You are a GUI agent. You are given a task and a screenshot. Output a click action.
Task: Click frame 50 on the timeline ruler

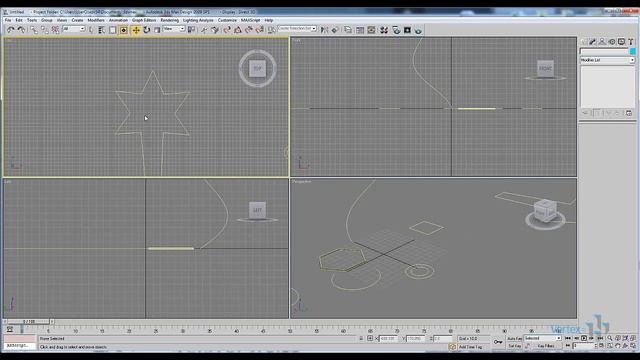point(290,330)
